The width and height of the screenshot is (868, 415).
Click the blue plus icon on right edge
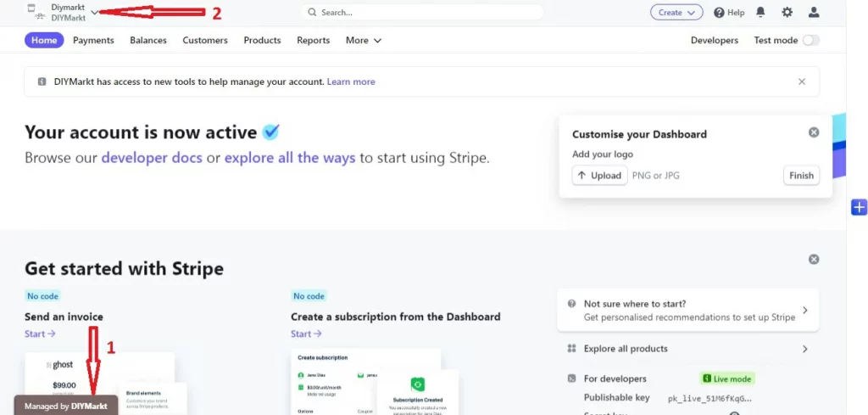point(859,207)
